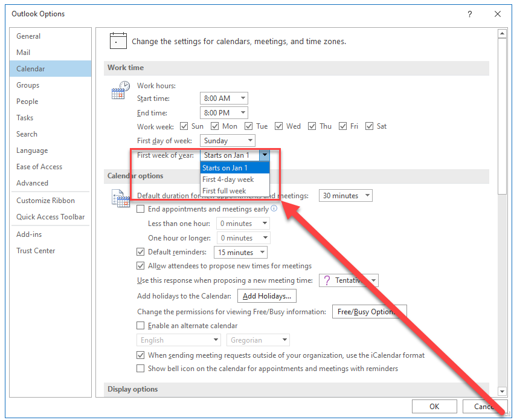Open the Quick Access Toolbar category
This screenshot has height=420, width=514.
pyautogui.click(x=51, y=217)
